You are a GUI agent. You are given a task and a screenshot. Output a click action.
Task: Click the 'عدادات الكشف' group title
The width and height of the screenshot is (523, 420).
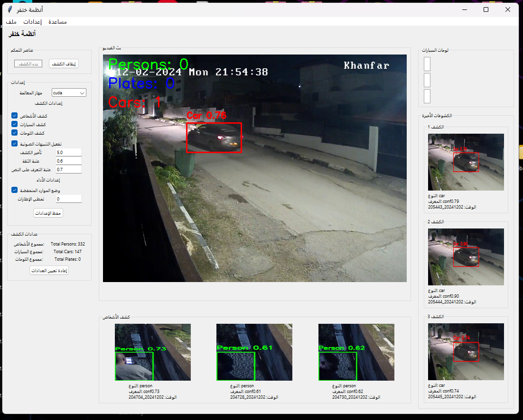click(24, 234)
